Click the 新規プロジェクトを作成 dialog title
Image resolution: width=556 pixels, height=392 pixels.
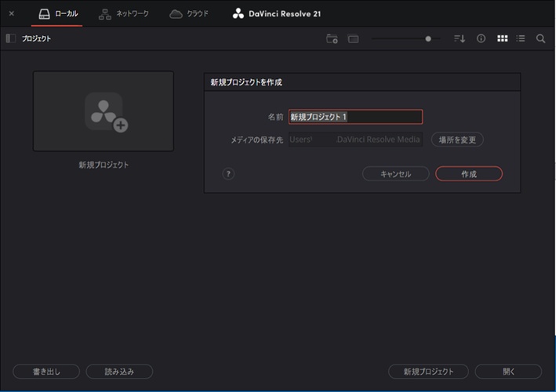246,82
